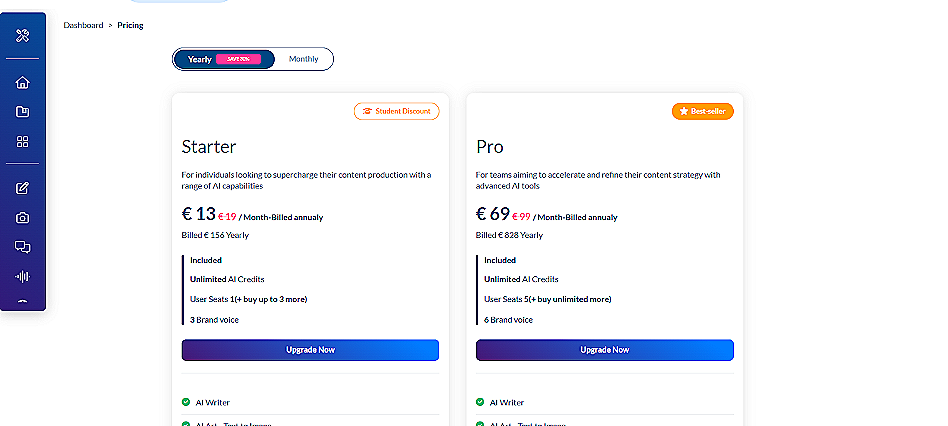Switch billing to Monthly

[x=304, y=59]
